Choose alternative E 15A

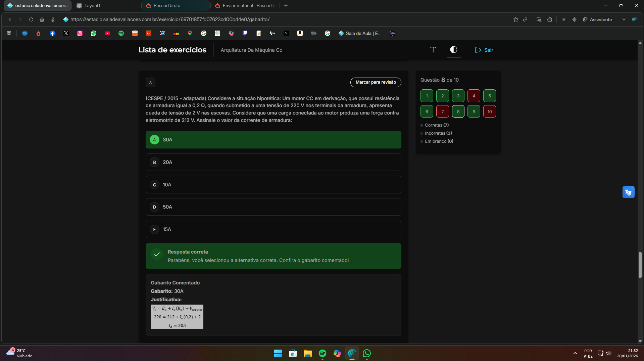[273, 229]
